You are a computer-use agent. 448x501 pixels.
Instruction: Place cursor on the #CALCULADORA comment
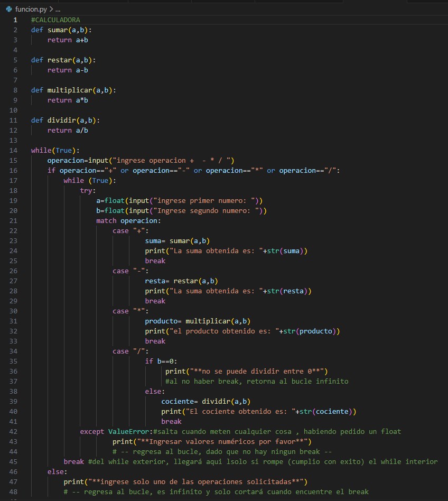(x=55, y=20)
